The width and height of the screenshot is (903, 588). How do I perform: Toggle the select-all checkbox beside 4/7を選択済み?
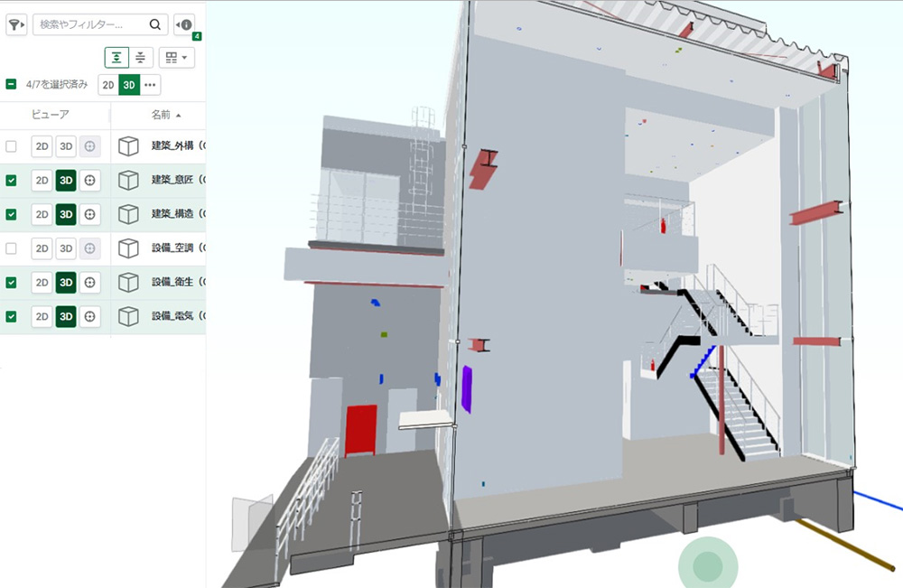pos(11,85)
